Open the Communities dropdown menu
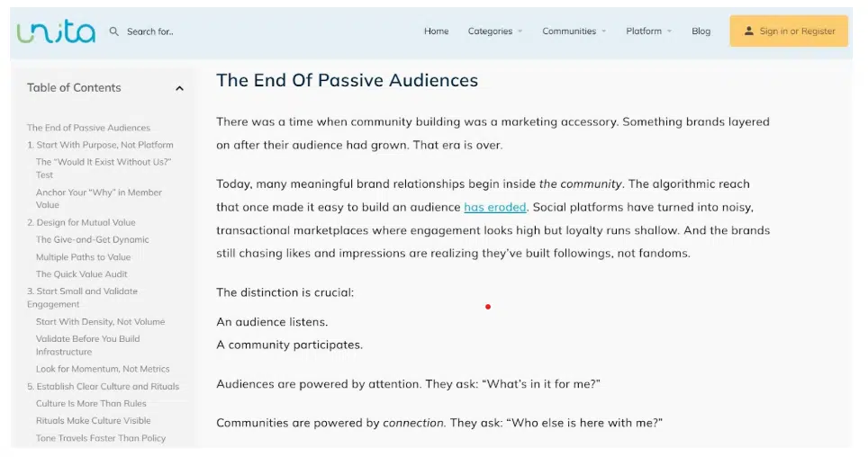 tap(574, 31)
